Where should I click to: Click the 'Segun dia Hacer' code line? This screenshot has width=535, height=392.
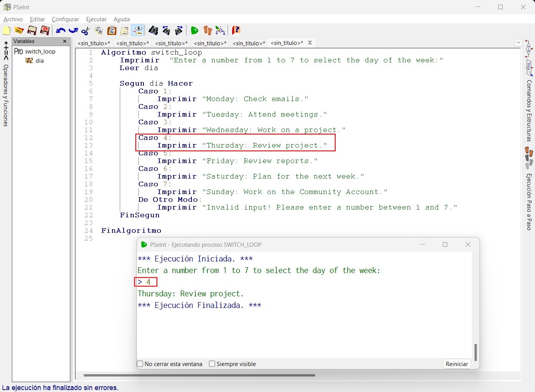point(156,83)
